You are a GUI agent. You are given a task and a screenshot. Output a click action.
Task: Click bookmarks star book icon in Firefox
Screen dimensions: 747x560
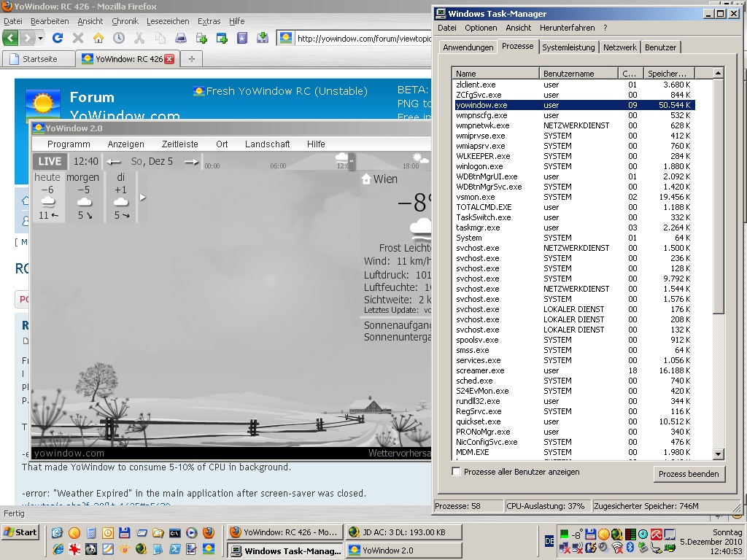242,38
